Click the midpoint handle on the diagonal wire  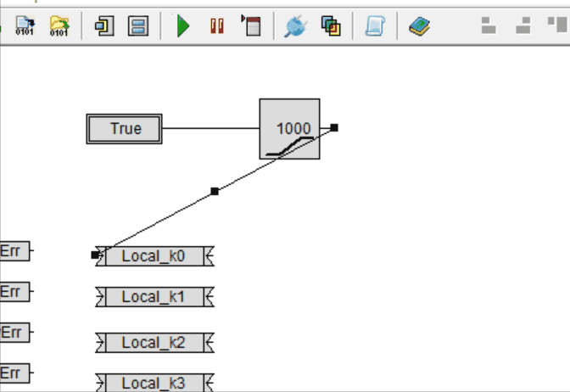coord(215,191)
